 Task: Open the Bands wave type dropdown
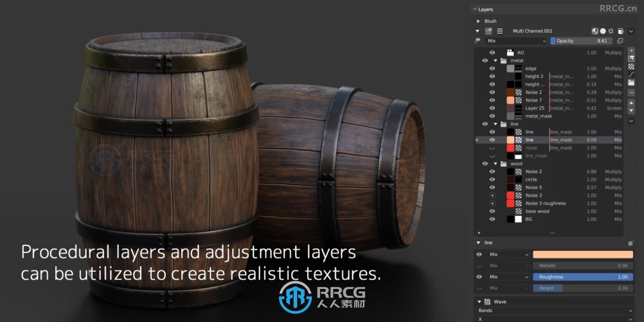[x=555, y=311]
